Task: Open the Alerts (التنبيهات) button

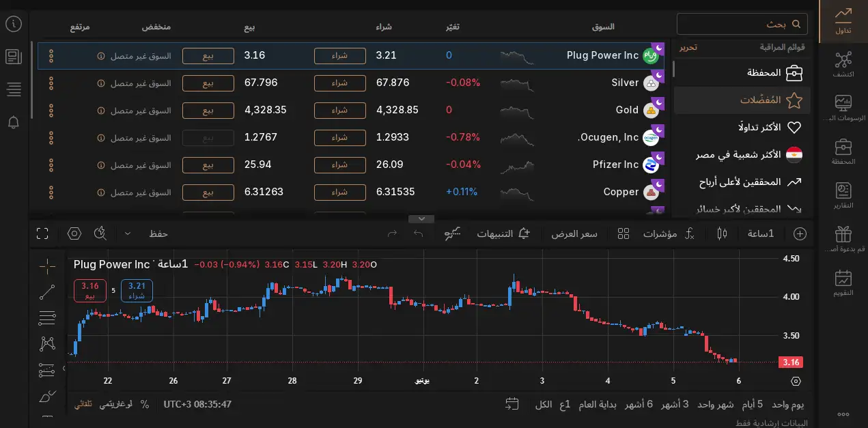Action: pyautogui.click(x=503, y=233)
